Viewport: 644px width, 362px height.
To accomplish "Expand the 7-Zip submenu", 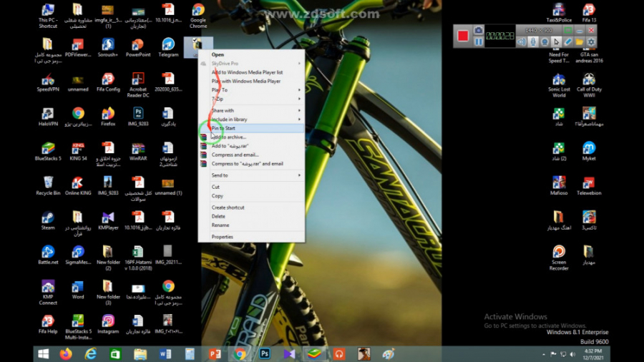I will [x=251, y=99].
